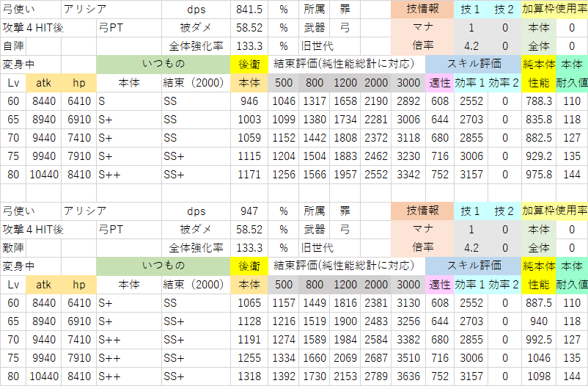Screen dimensions: 588x386
Task: Click the 1256 cell
Action: 284,175
